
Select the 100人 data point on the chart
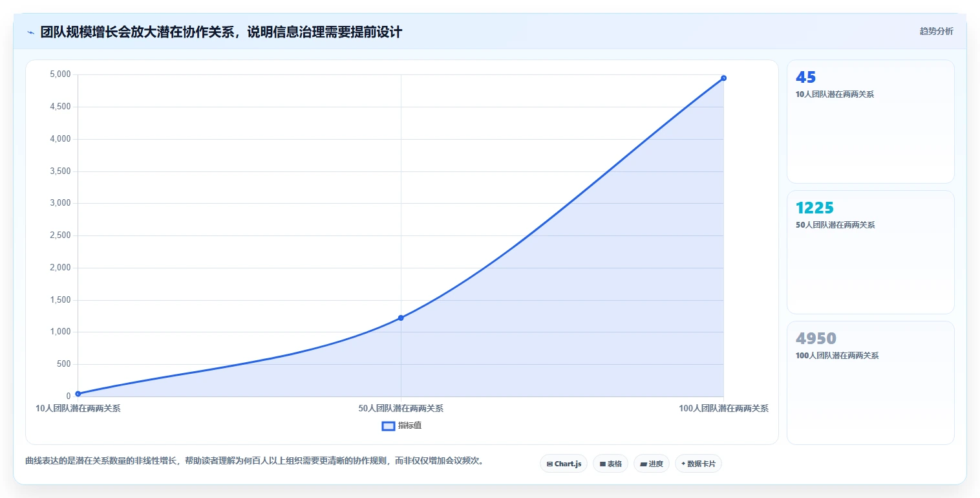coord(723,78)
